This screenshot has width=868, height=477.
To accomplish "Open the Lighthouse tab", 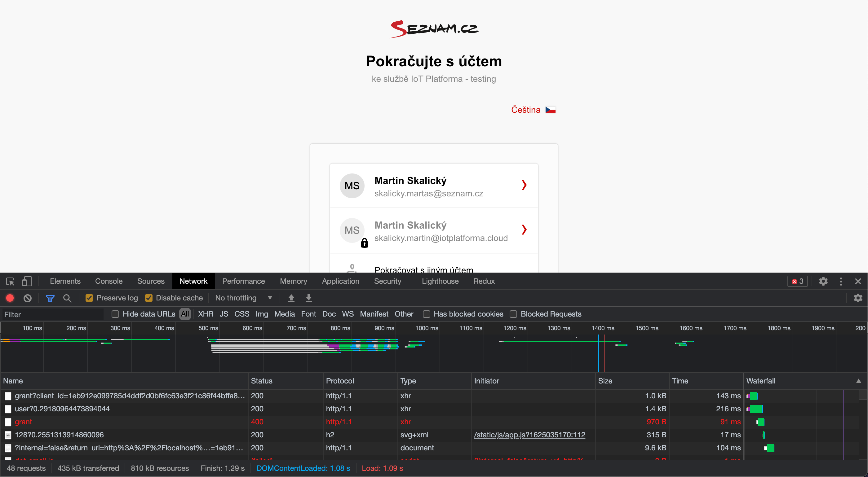I will coord(440,282).
